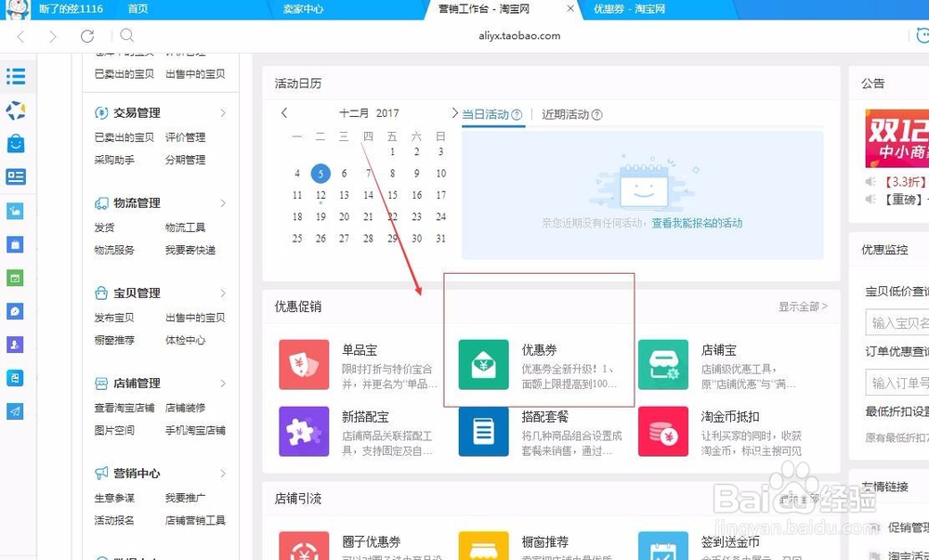
Task: Open the 橱窗推荐 yellow shop icon
Action: coord(483,546)
